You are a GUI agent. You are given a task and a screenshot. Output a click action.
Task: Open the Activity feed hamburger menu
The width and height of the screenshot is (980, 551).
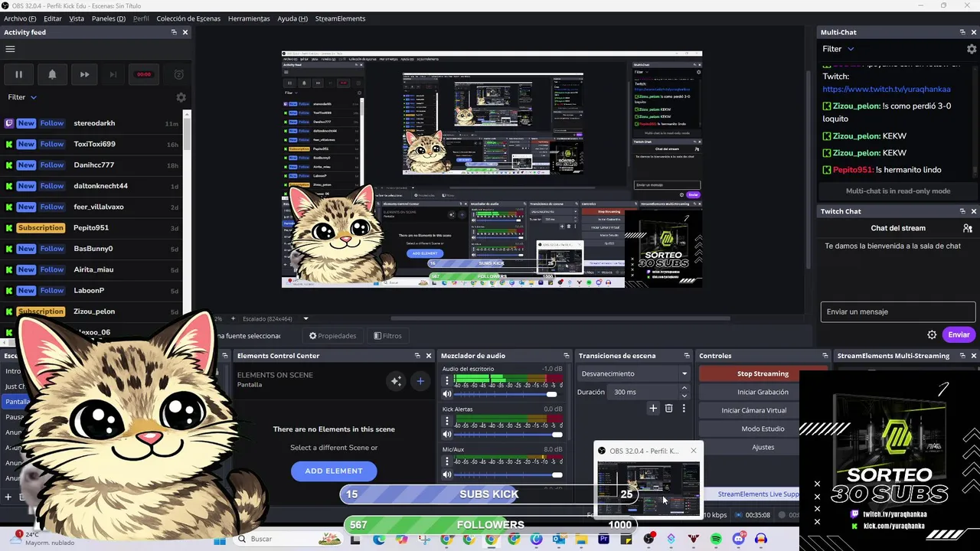[x=10, y=49]
